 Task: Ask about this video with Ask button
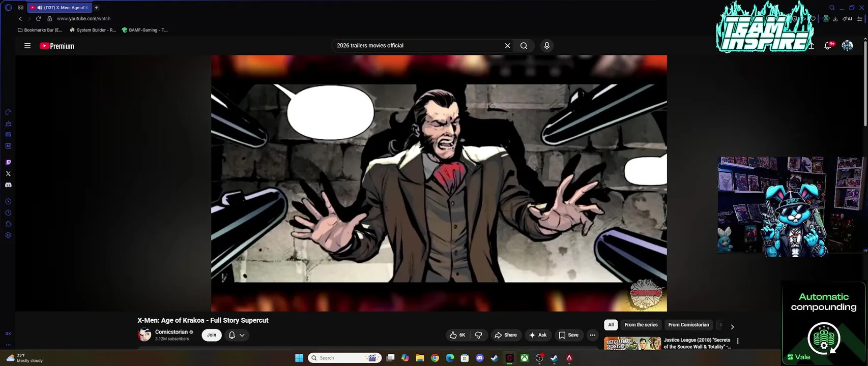tap(538, 335)
